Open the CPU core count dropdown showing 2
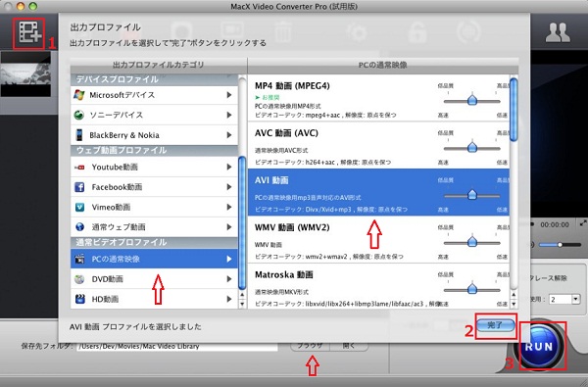Image resolution: width=588 pixels, height=387 pixels. [x=564, y=299]
